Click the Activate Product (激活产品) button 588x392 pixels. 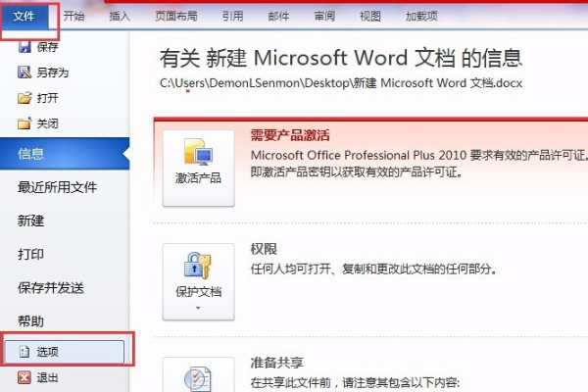pyautogui.click(x=198, y=168)
